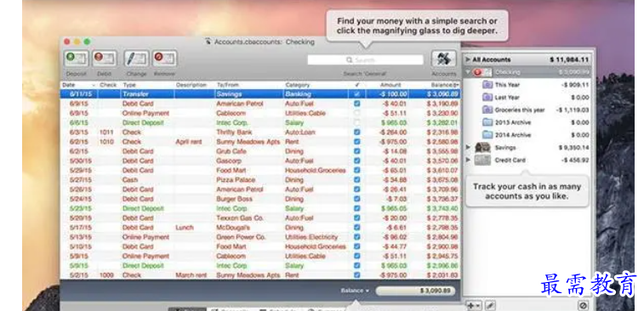Click the Debit toolbar icon
Screen dimensions: 644x311
coord(105,59)
